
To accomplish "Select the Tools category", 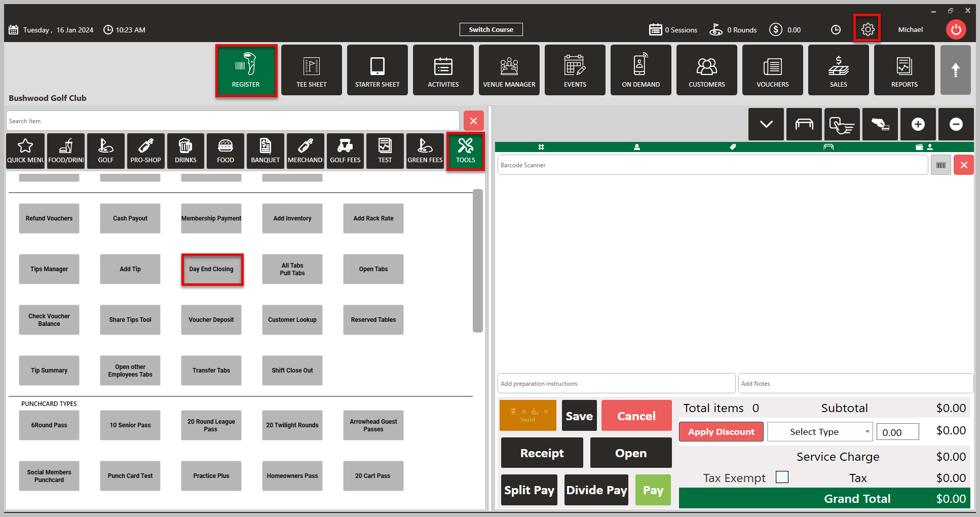I will (466, 152).
